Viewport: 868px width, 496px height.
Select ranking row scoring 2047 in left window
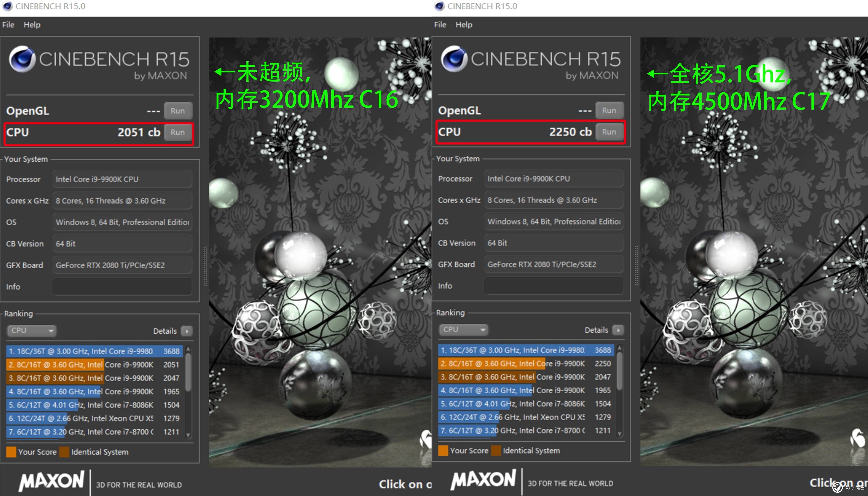click(94, 378)
